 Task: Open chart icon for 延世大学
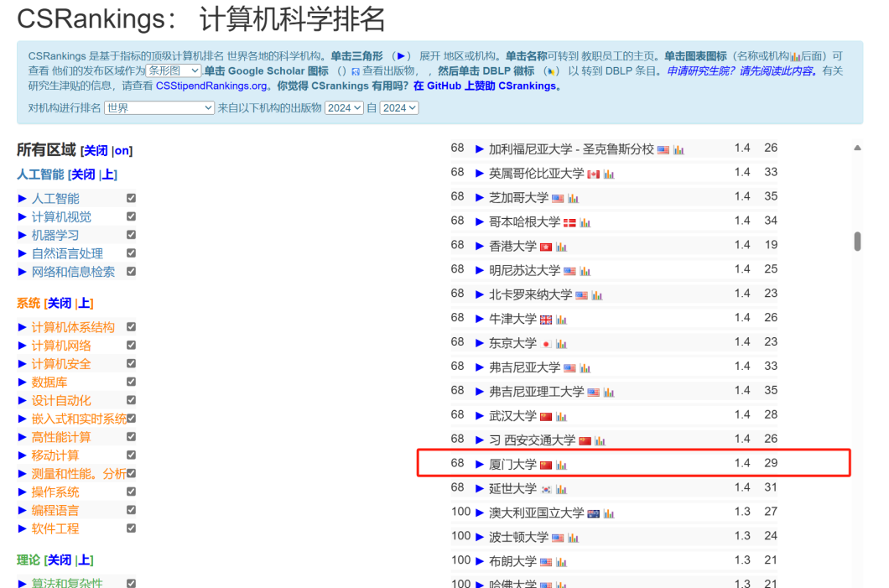[561, 489]
